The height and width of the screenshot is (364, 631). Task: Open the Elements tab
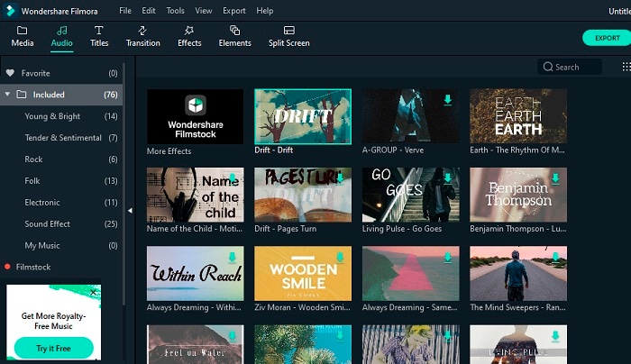click(234, 37)
